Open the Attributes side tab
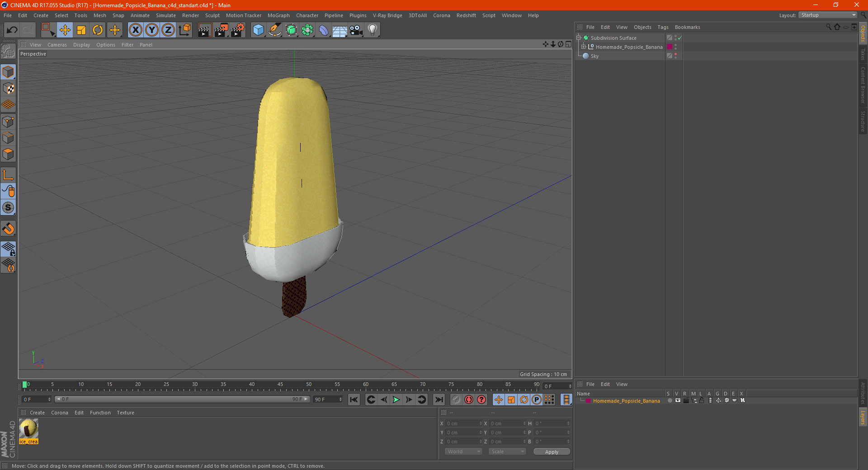 point(863,393)
